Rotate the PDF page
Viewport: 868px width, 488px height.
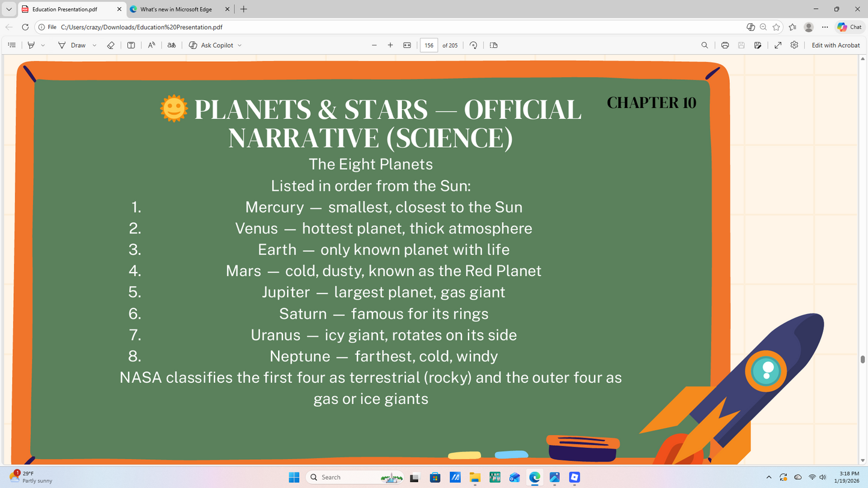click(x=473, y=45)
